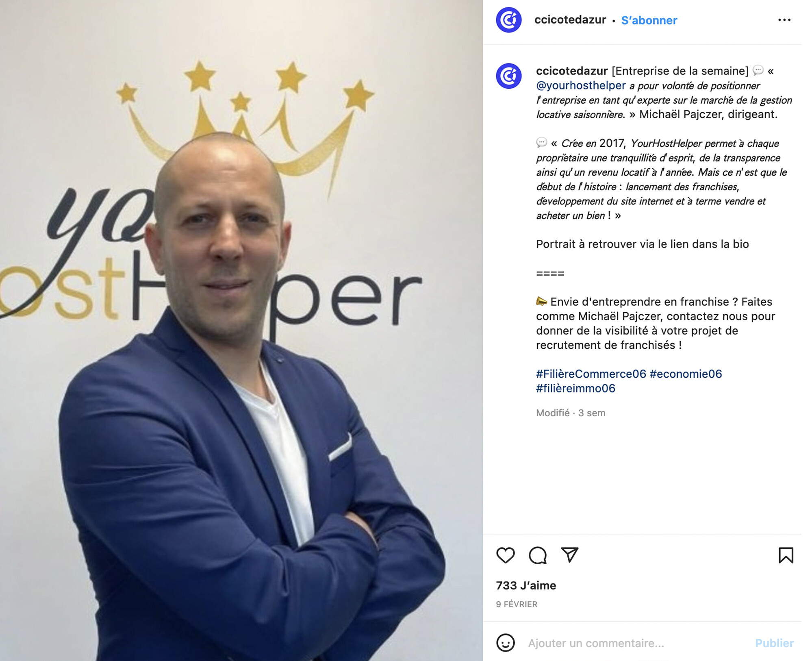This screenshot has height=661, width=812.
Task: Click the post photo of the man
Action: pos(241,330)
